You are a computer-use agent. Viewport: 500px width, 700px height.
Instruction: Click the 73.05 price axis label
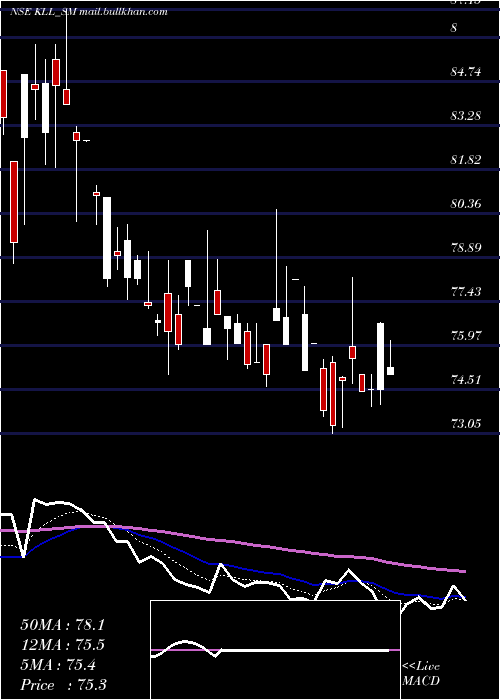click(467, 424)
